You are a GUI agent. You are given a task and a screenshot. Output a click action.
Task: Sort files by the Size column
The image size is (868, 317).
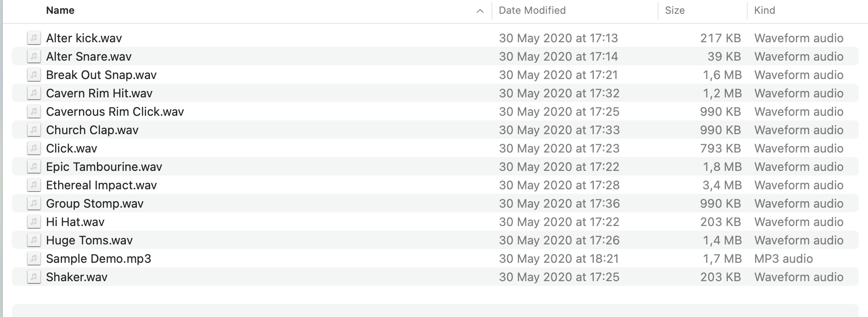[x=674, y=10]
